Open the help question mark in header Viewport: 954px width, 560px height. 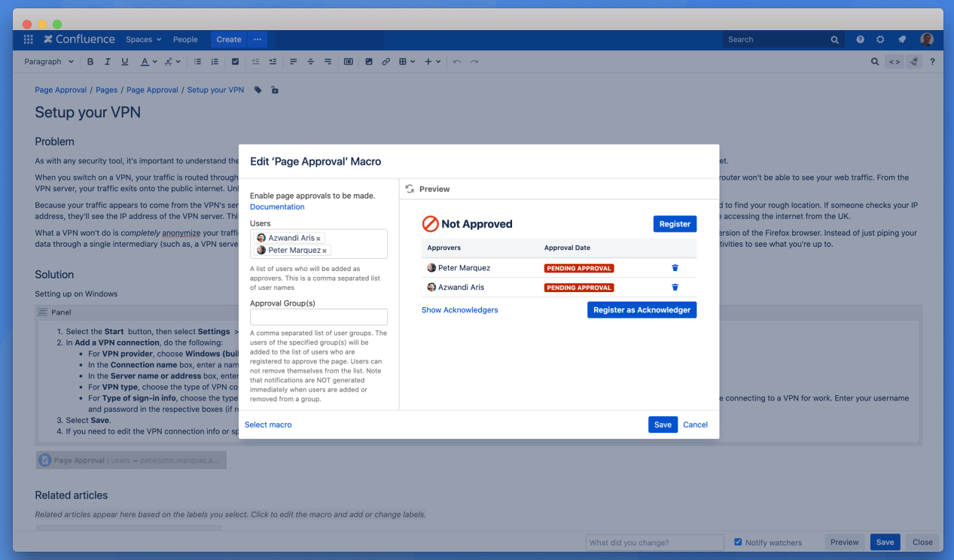pos(860,40)
